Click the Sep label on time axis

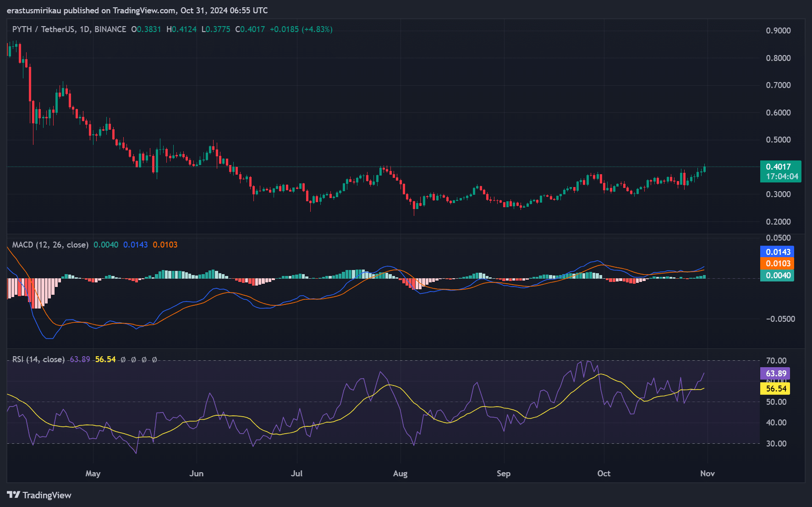point(504,474)
